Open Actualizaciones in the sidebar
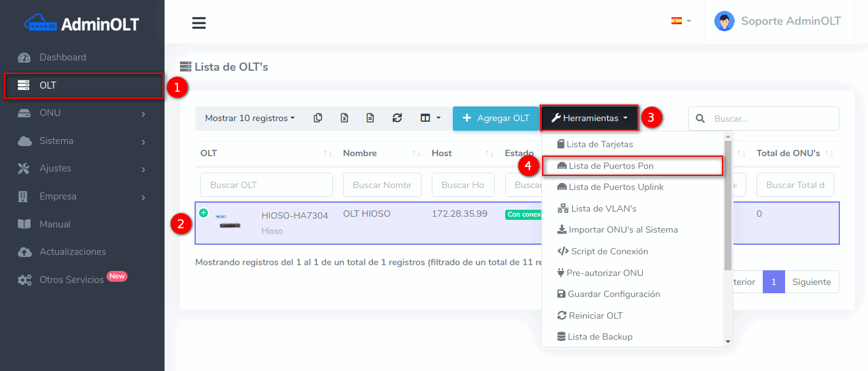868x371 pixels. (x=73, y=252)
